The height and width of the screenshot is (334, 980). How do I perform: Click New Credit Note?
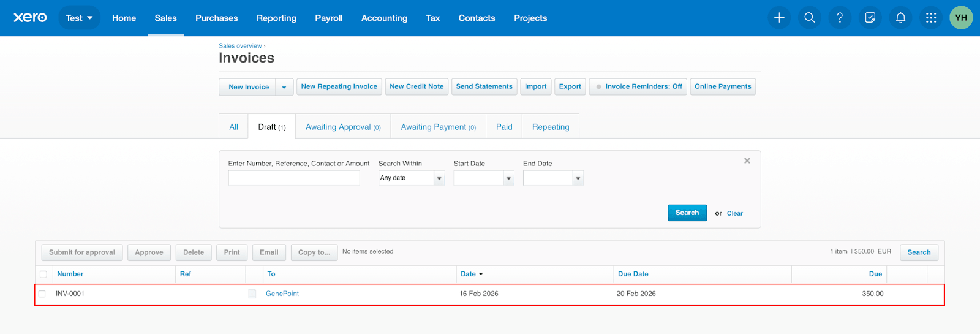click(417, 86)
